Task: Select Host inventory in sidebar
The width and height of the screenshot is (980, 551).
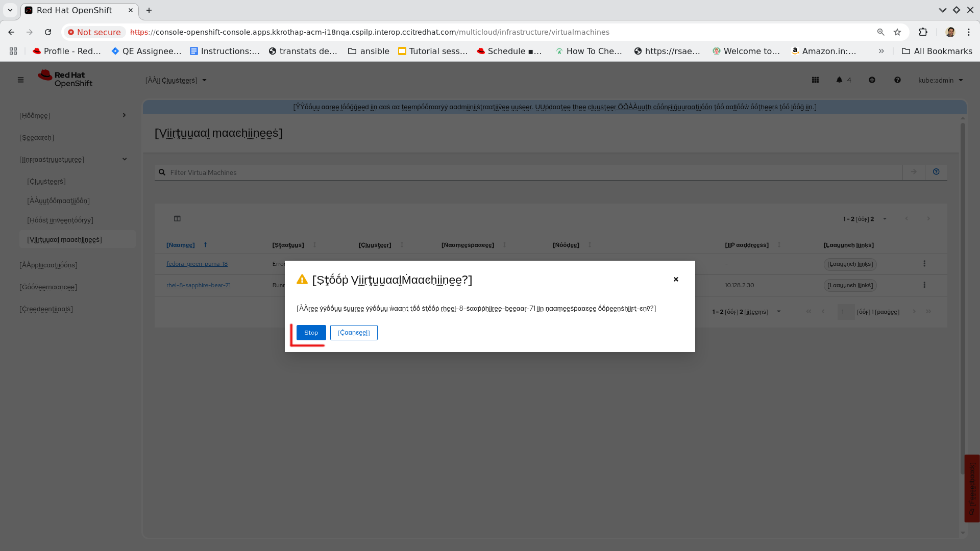Action: [x=60, y=220]
